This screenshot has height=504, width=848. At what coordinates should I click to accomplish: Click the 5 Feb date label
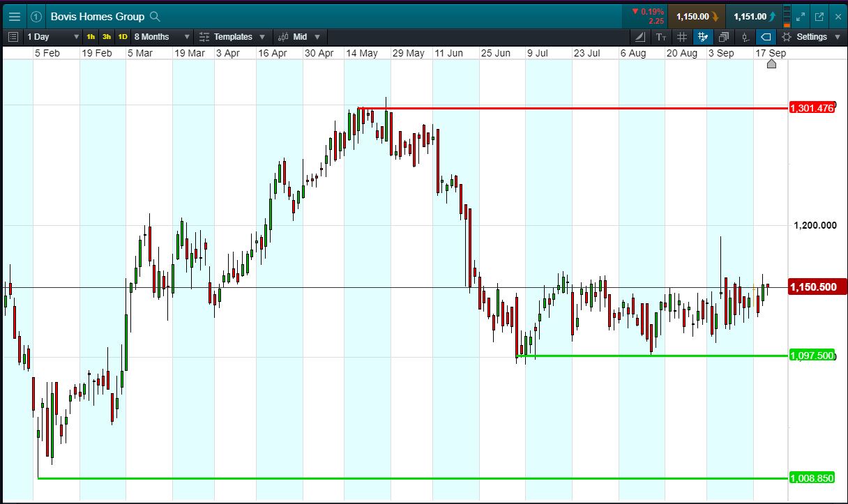click(x=47, y=53)
